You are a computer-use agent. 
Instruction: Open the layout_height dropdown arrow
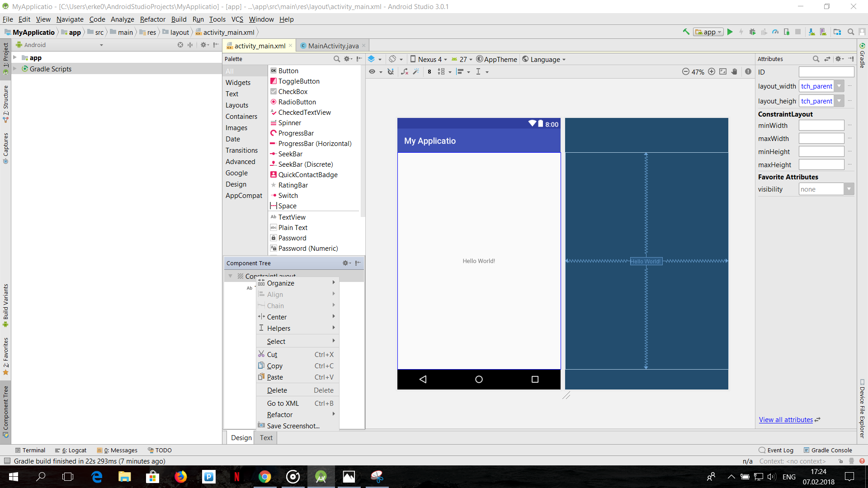click(840, 101)
